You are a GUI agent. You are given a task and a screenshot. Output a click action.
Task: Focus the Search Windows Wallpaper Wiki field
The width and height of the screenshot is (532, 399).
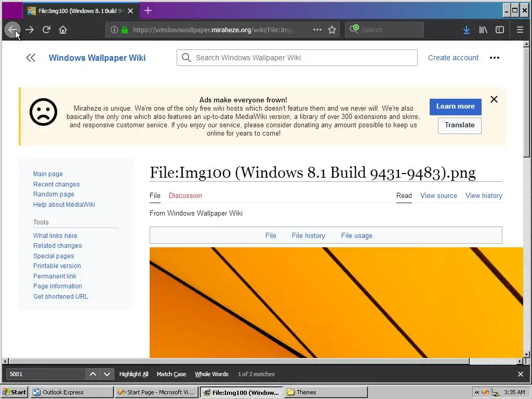297,58
